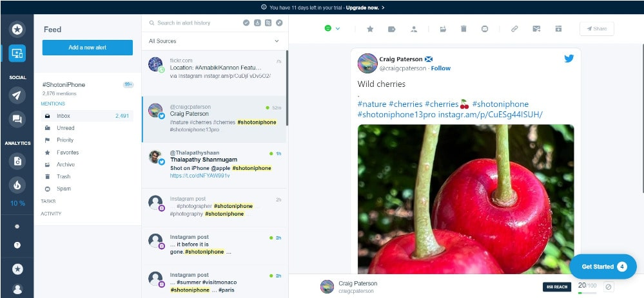
Task: Select the Unread folder
Action: [x=87, y=128]
